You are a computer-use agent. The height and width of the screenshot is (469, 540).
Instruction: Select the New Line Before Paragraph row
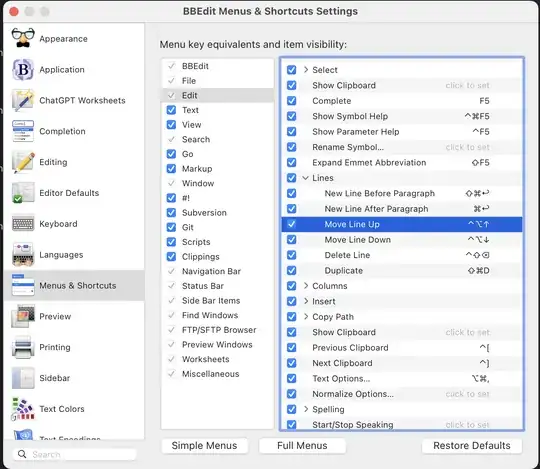tap(402, 194)
